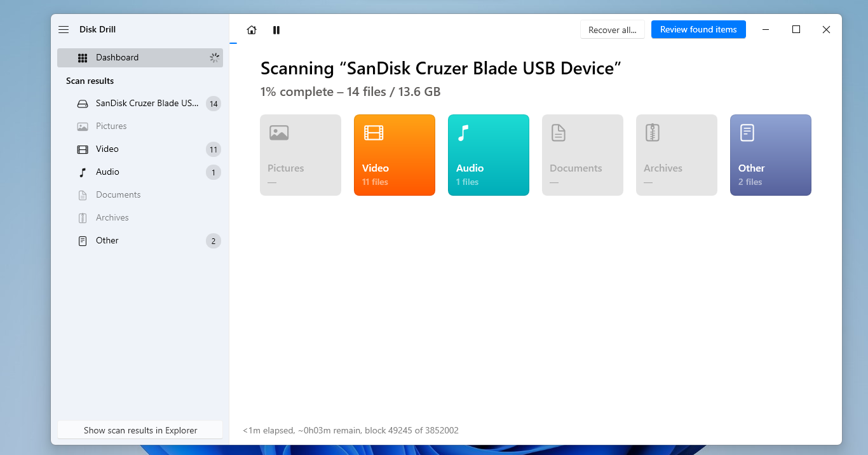Click Recover all... button
This screenshot has width=868, height=455.
tap(613, 30)
